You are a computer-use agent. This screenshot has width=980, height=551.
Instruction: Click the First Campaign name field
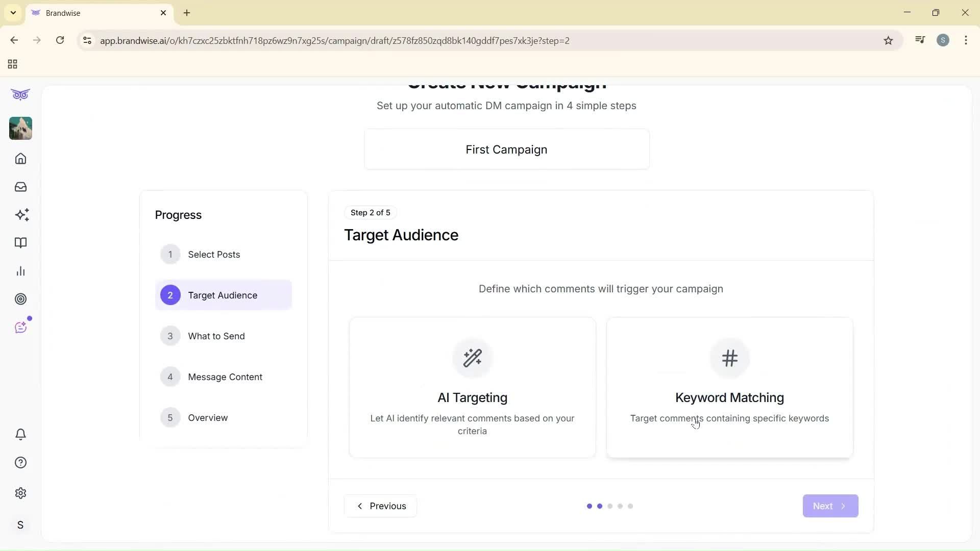506,149
